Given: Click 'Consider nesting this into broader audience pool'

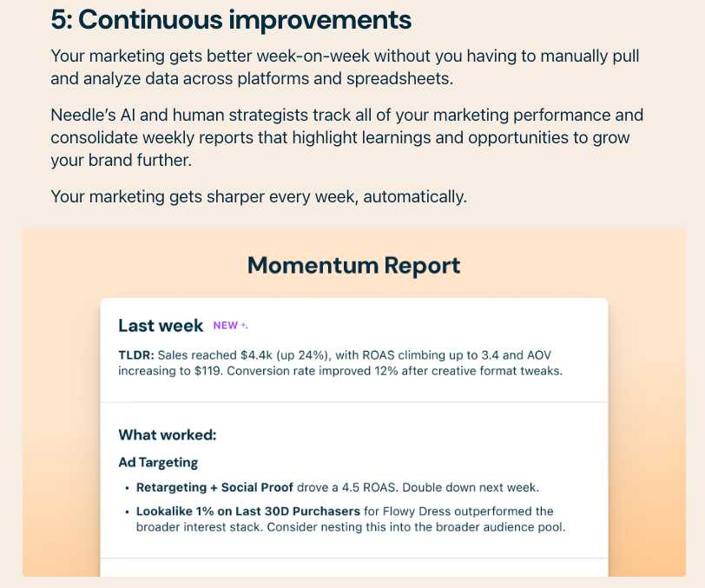Looking at the screenshot, I should coord(416,527).
